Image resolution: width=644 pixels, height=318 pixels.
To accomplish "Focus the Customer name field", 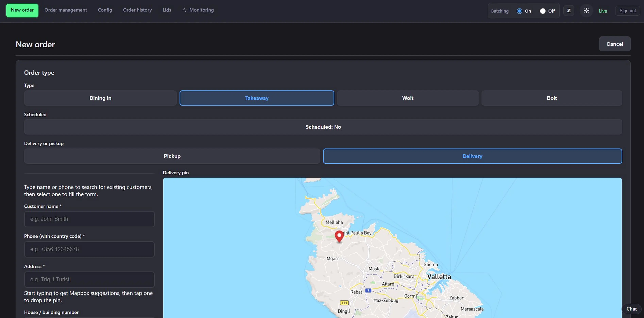I will coord(89,219).
